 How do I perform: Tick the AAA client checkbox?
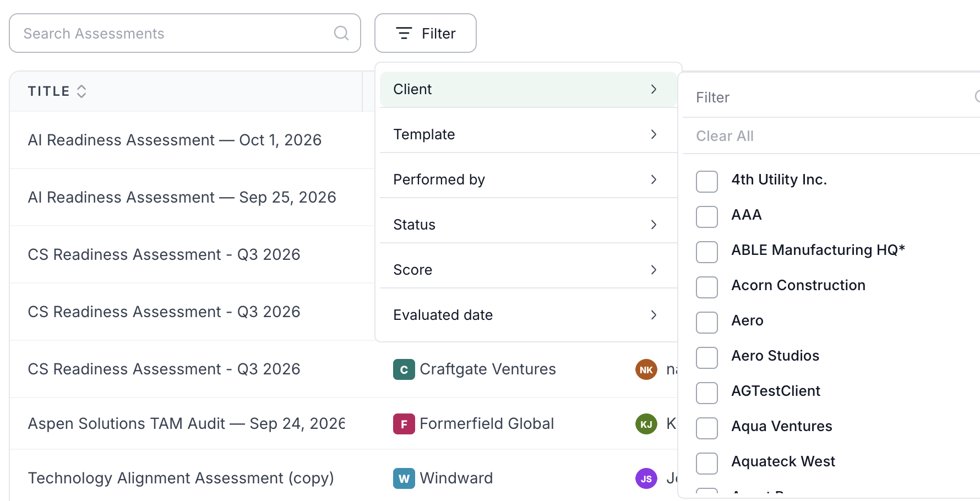(x=707, y=217)
